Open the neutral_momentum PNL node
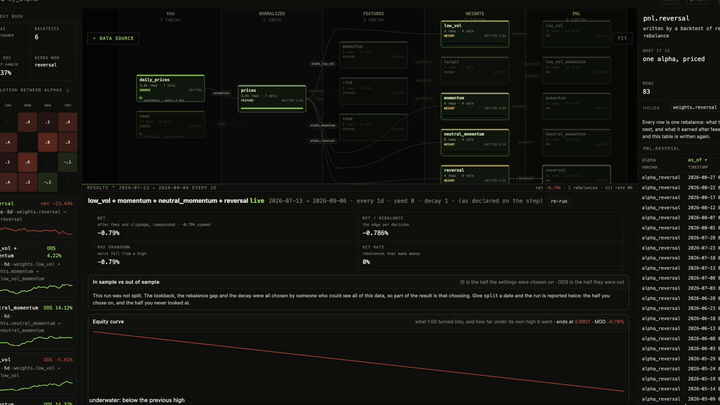 point(576,142)
